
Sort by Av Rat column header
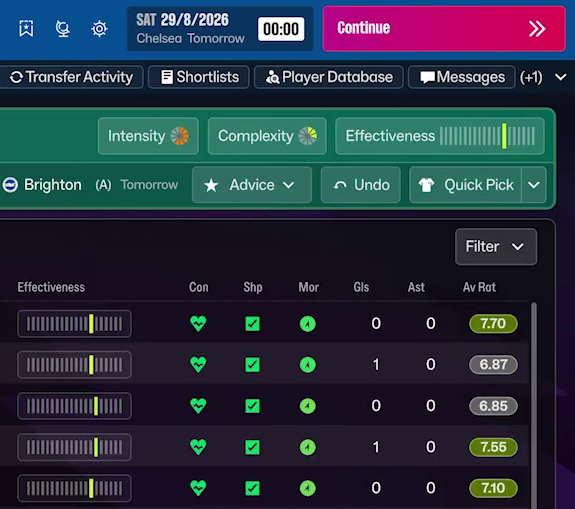(x=479, y=287)
